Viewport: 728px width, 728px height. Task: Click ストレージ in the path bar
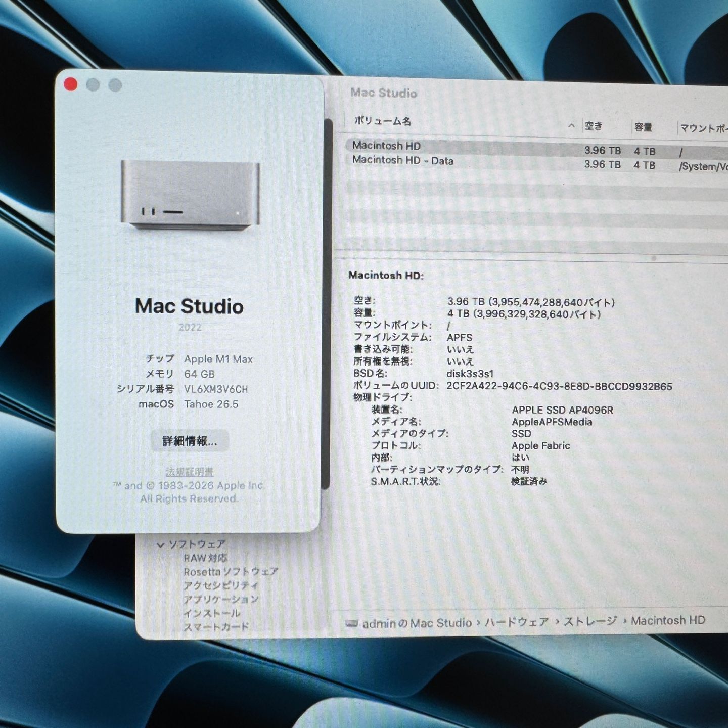pyautogui.click(x=590, y=621)
